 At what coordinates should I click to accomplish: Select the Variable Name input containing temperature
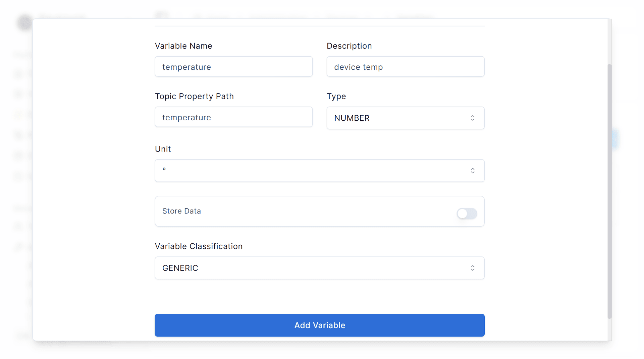click(233, 67)
